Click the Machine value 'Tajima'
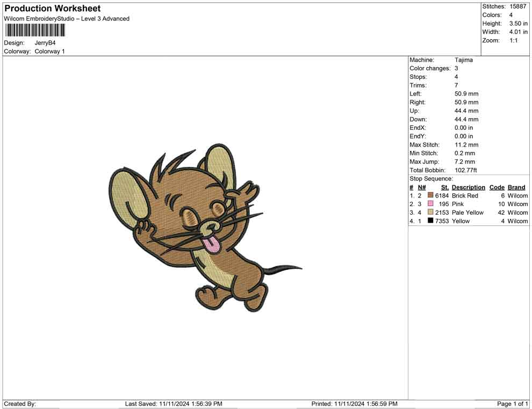This screenshot has height=409, width=532. click(x=463, y=60)
